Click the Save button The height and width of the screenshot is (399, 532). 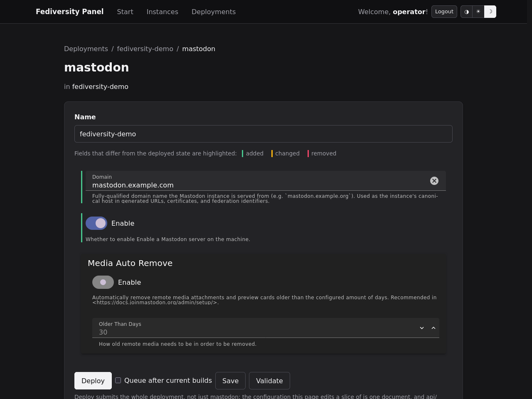(x=230, y=381)
